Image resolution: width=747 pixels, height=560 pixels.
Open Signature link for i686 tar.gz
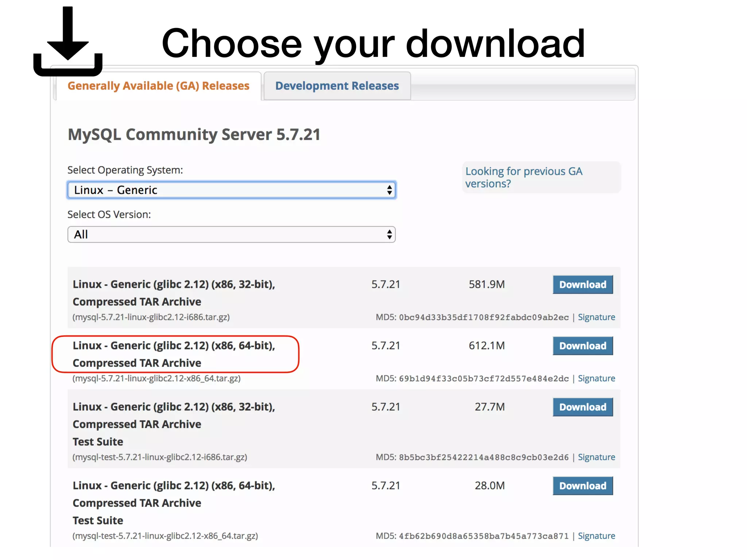coord(596,317)
